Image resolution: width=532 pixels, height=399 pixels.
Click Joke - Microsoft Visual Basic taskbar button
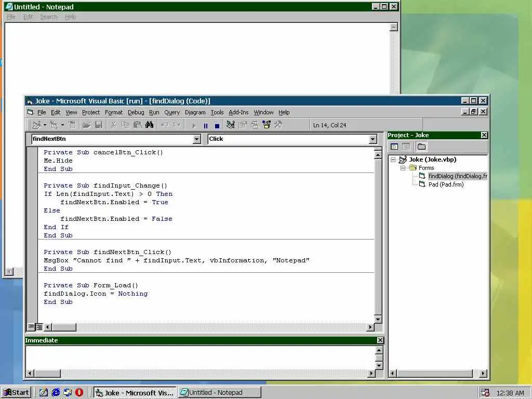point(135,393)
